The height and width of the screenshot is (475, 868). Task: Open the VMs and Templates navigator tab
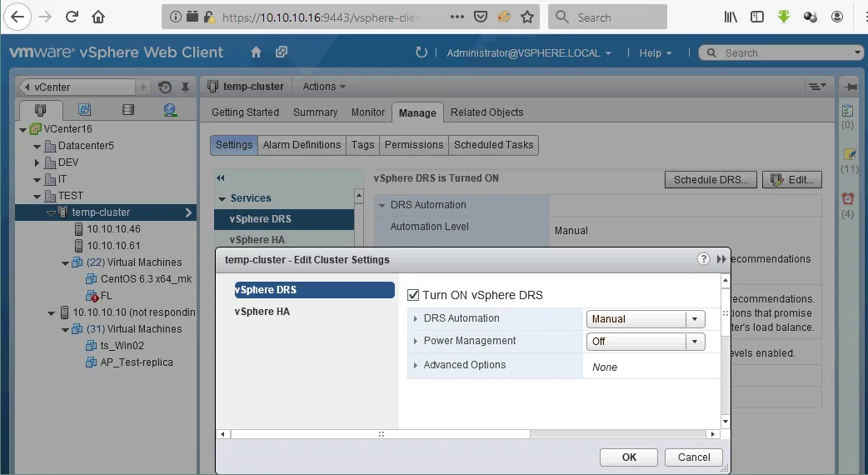pos(84,110)
